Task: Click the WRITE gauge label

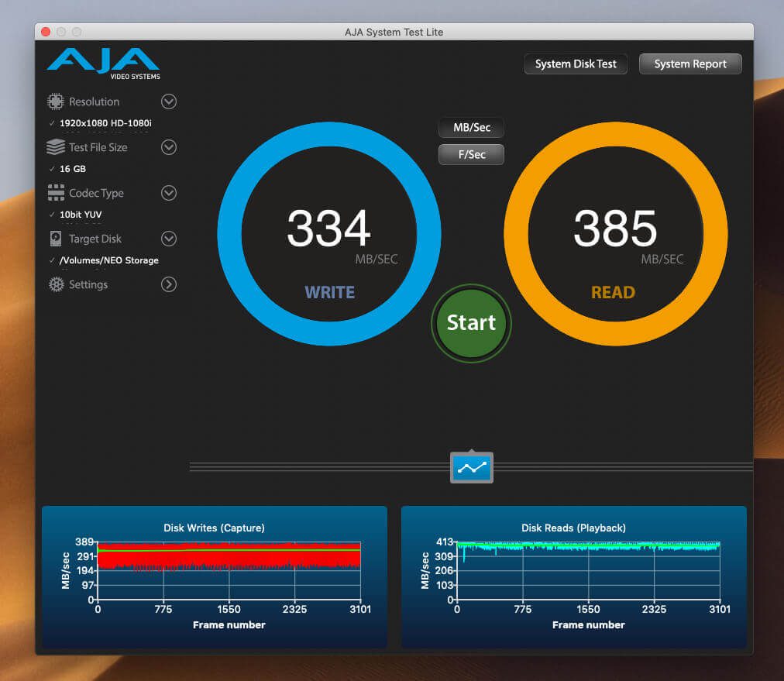Action: tap(329, 293)
